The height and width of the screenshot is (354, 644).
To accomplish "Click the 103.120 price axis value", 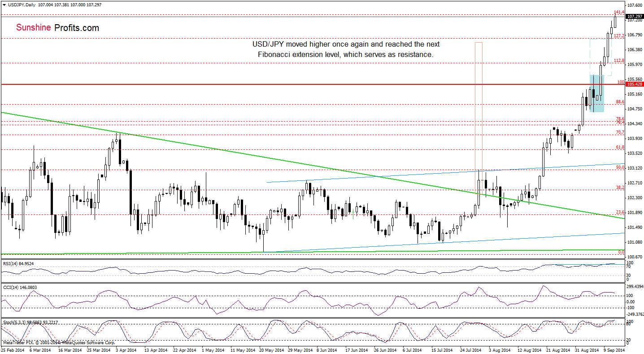I will tap(635, 168).
